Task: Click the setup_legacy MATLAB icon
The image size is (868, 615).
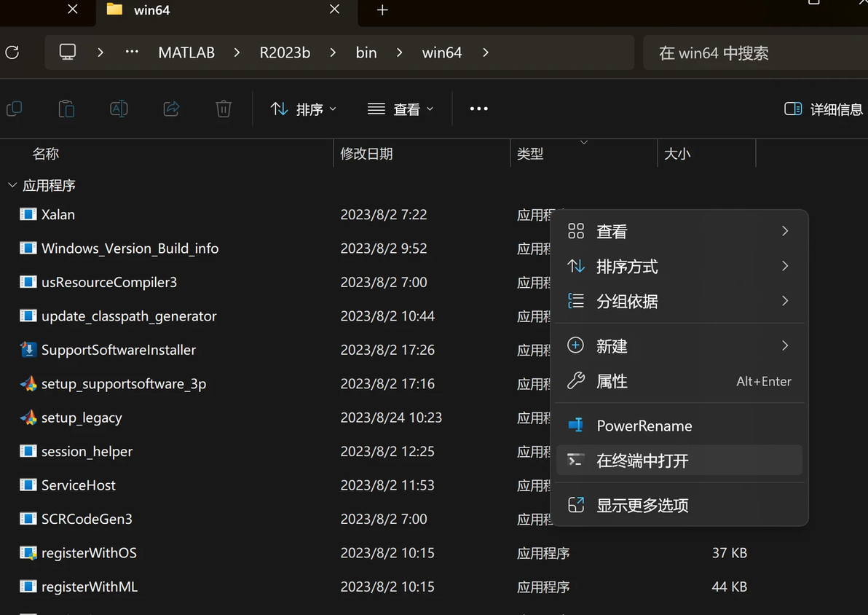Action: pyautogui.click(x=28, y=418)
